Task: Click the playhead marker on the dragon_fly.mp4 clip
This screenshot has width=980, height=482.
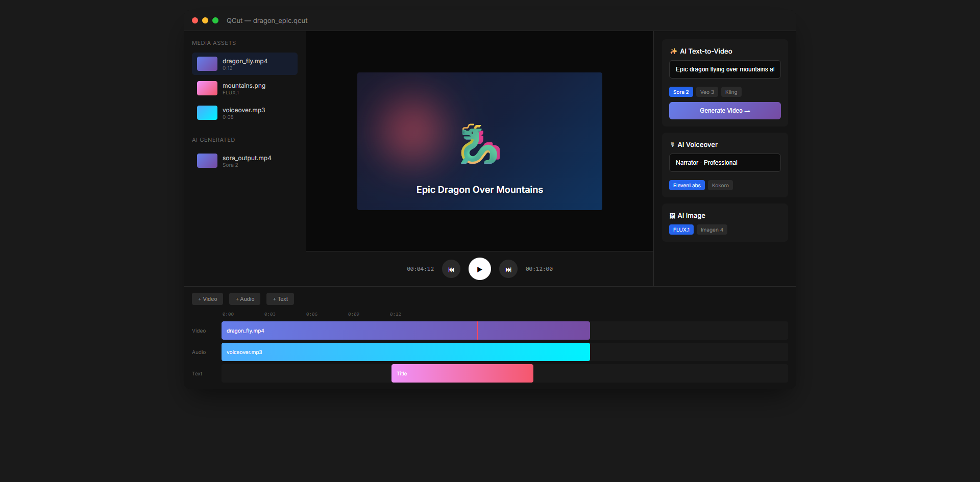Action: (477, 331)
